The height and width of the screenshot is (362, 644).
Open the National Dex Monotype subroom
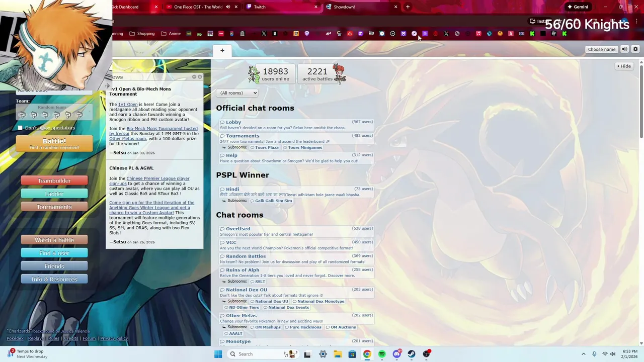318,301
